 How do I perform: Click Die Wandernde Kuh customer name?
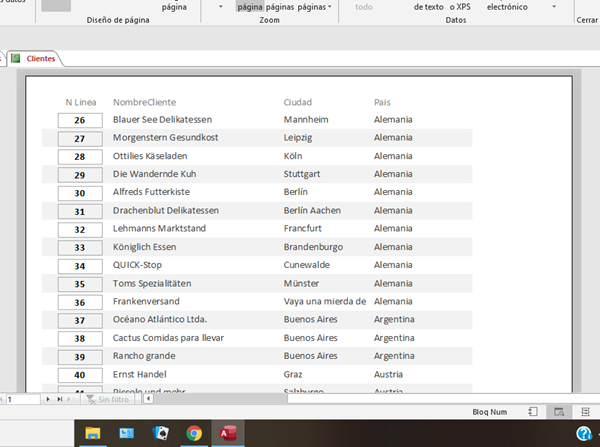154,174
